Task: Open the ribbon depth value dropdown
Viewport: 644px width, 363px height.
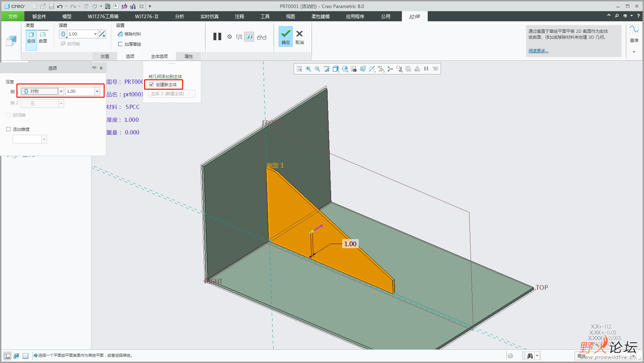Action: point(95,34)
